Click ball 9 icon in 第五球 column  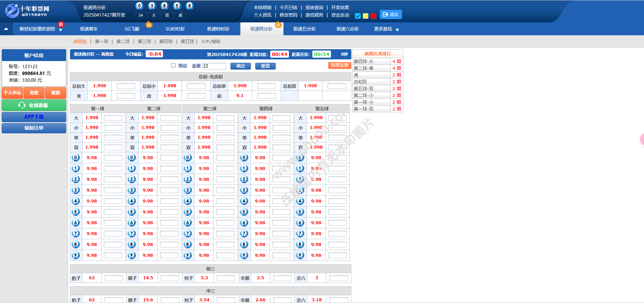[300, 255]
